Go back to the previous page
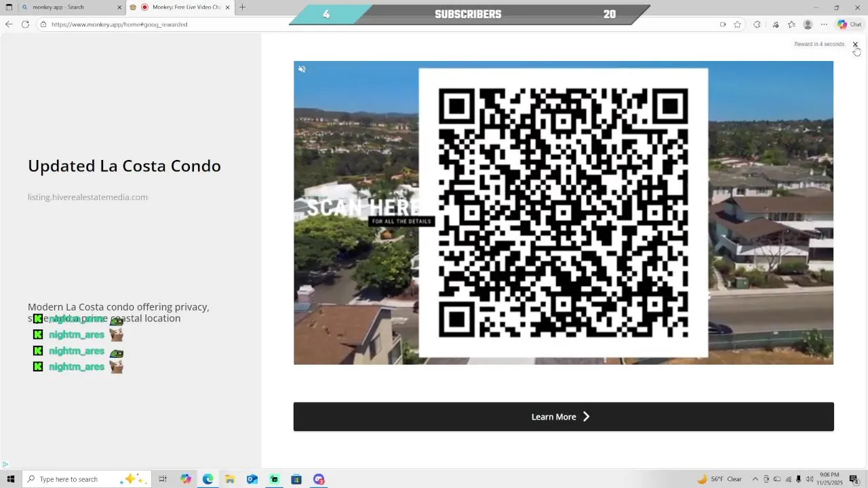Viewport: 868px width, 488px height. click(x=9, y=24)
